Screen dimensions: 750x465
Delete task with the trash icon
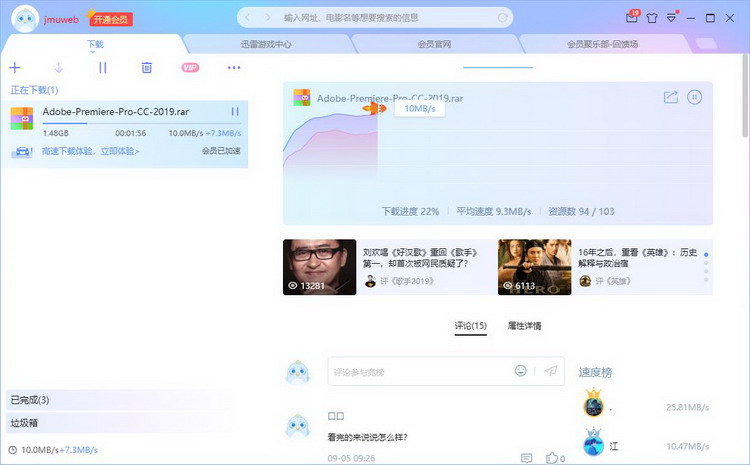coord(146,67)
